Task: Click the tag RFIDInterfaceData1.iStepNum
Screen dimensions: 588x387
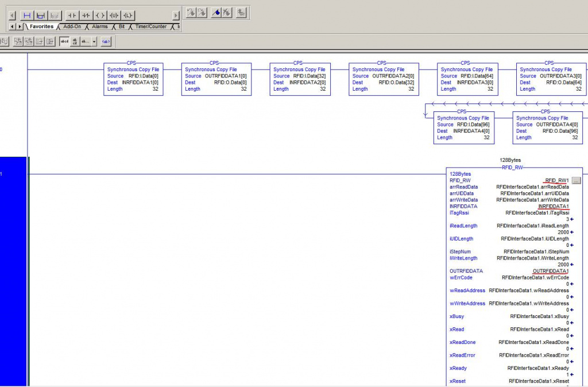Action: (536, 251)
